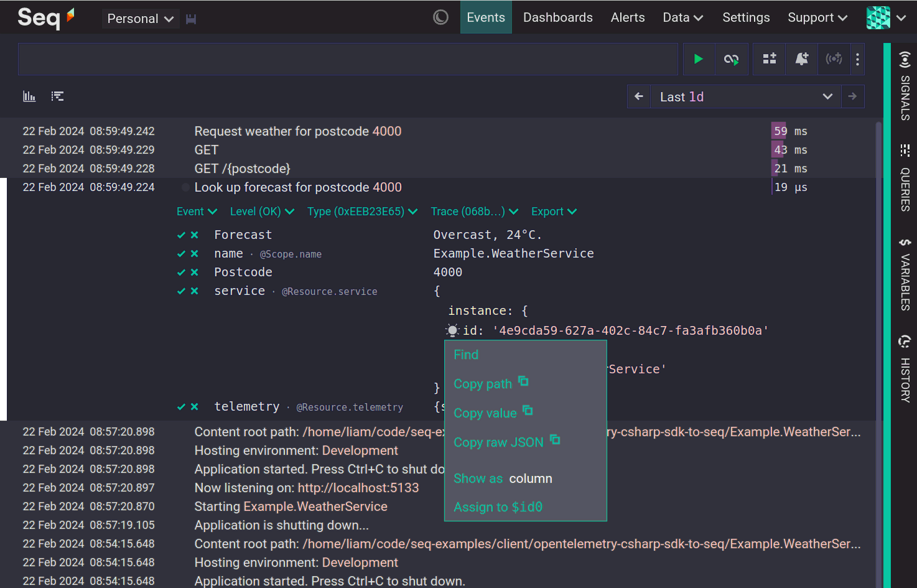This screenshot has width=917, height=588.
Task: Click the checkmark beside the Forecast property
Action: 181,235
